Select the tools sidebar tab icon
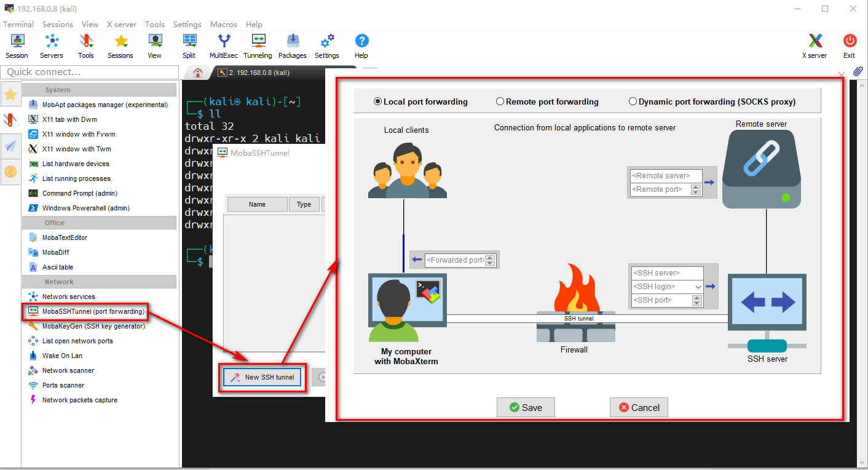 (10, 119)
